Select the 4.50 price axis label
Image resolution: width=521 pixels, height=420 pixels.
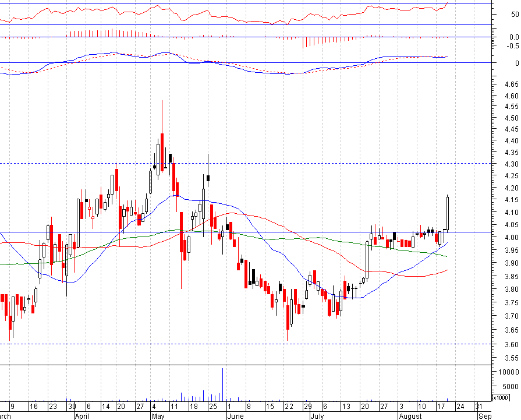(x=511, y=118)
